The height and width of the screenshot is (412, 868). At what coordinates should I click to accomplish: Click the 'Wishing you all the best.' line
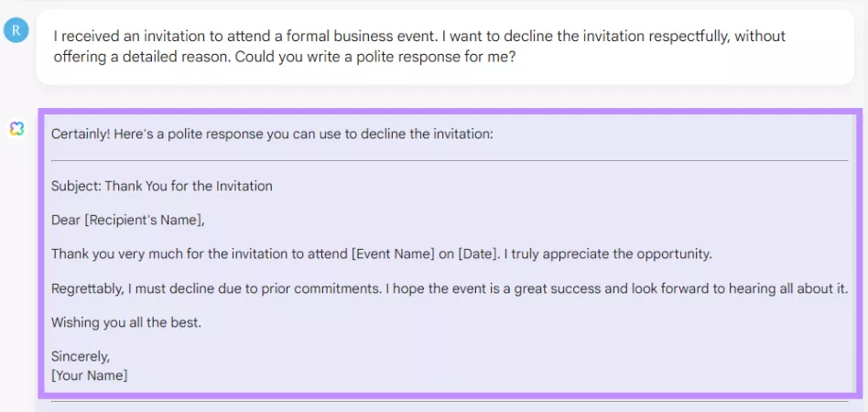pos(126,323)
